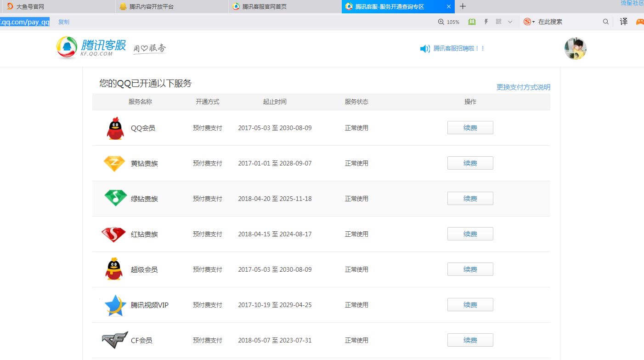Click the 黄钻贵族 yellow diamond icon
The width and height of the screenshot is (644, 360).
[x=114, y=164]
